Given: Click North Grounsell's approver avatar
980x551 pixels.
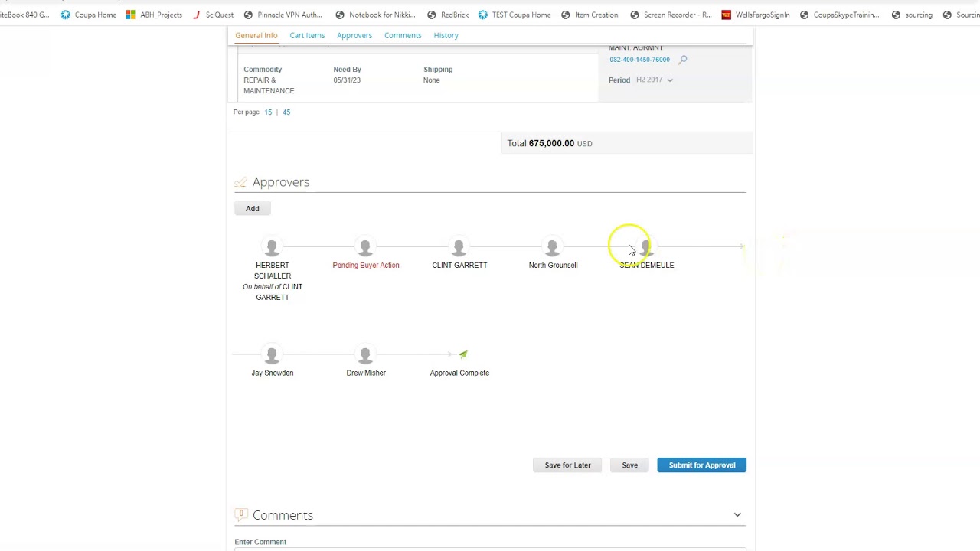Looking at the screenshot, I should (x=552, y=247).
